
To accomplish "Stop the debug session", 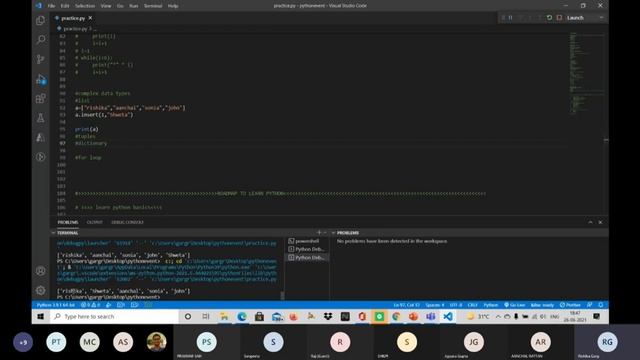I will pyautogui.click(x=559, y=18).
